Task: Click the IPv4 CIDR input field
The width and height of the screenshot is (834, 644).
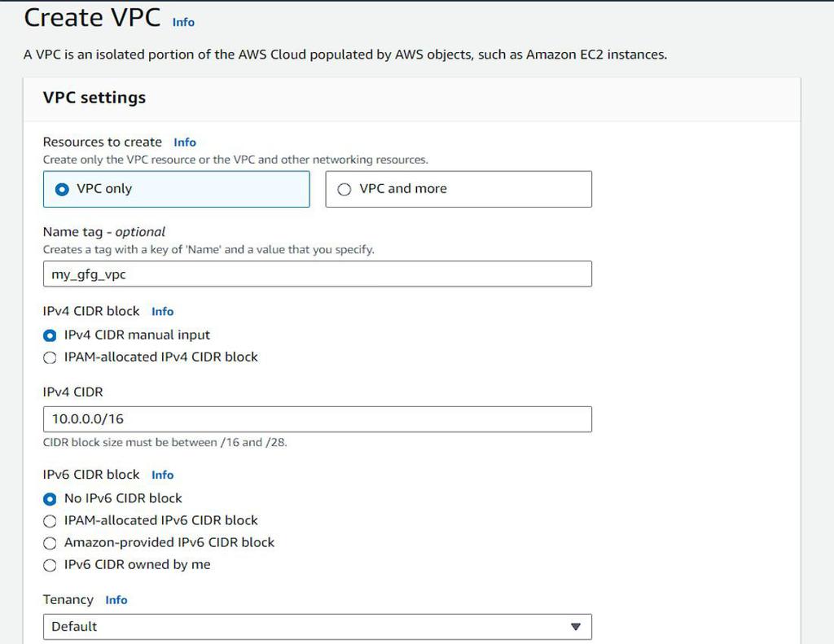Action: [x=317, y=419]
